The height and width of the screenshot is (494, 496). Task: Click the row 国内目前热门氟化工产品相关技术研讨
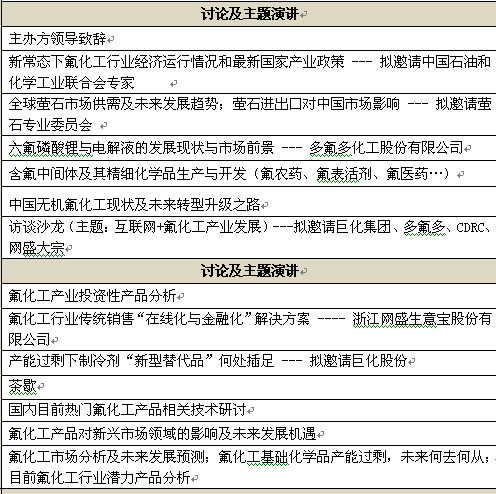[x=249, y=410]
